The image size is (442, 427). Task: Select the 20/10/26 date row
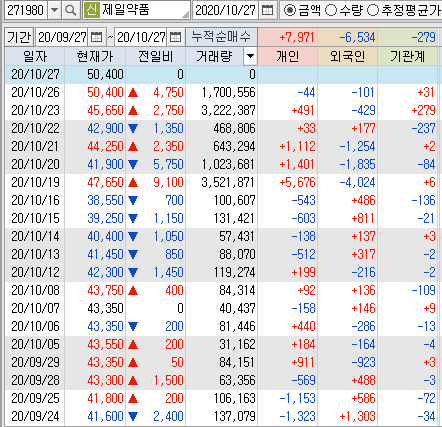(x=221, y=92)
